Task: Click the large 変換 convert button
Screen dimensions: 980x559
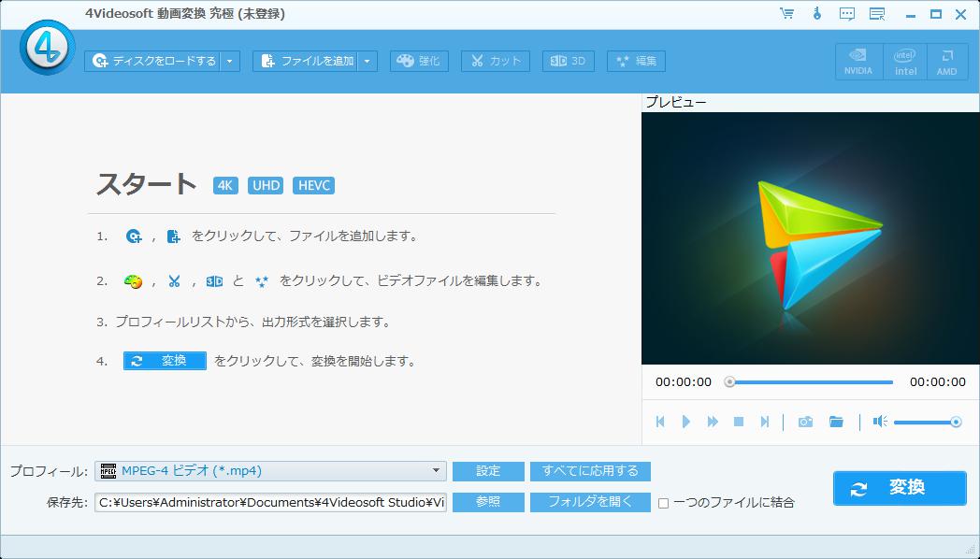Action: [900, 488]
